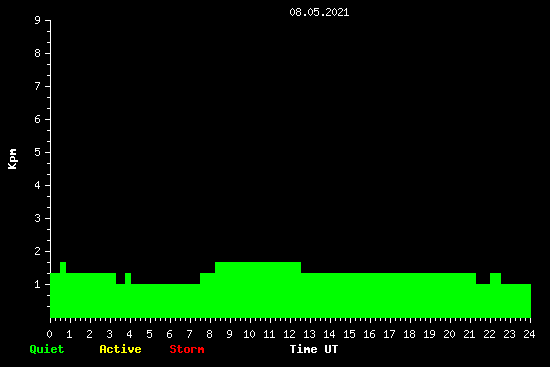
Task: Select the Quiet legend label
Action: [x=47, y=349]
